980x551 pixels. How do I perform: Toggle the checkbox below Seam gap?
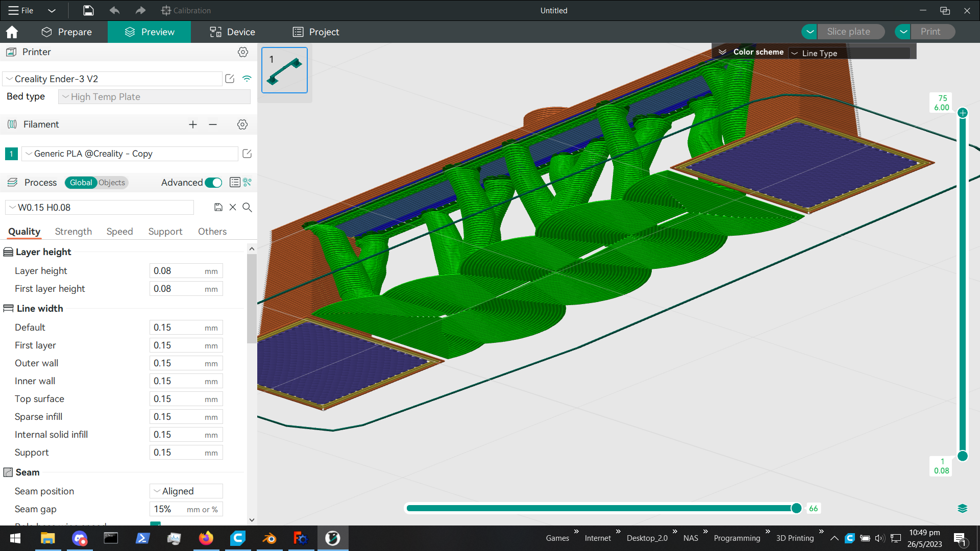pyautogui.click(x=155, y=525)
